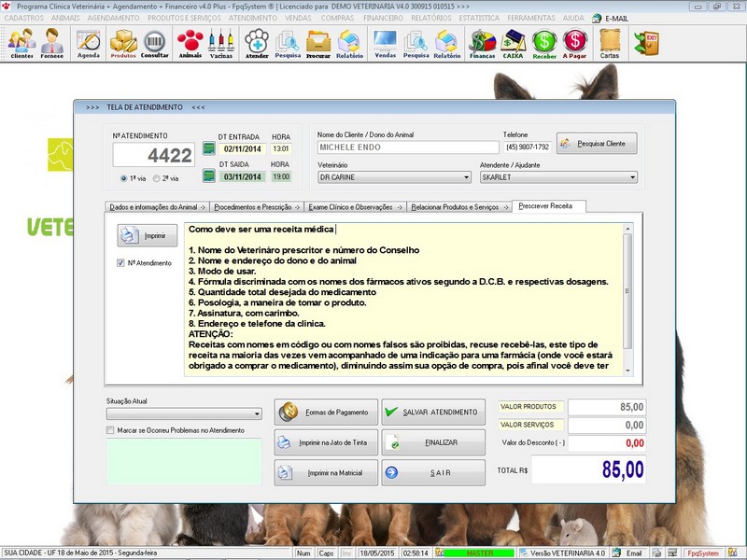
Task: Expand the Atendente / Ajudante SKARLET dropdown
Action: click(x=633, y=177)
